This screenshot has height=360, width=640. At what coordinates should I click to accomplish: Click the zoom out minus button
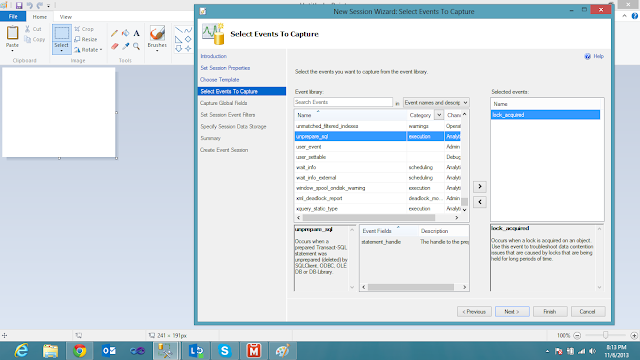577,336
